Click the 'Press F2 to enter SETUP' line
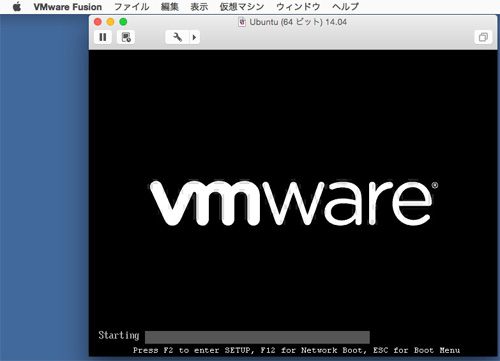 296,350
